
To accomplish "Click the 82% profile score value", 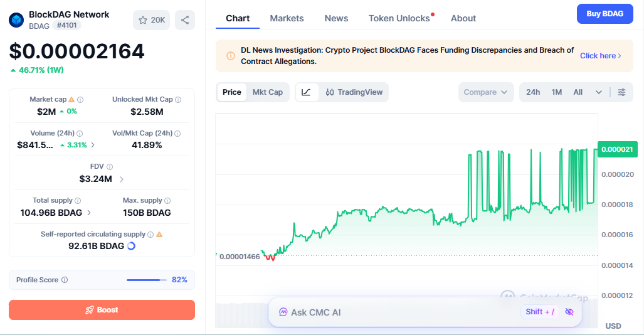I will (179, 280).
